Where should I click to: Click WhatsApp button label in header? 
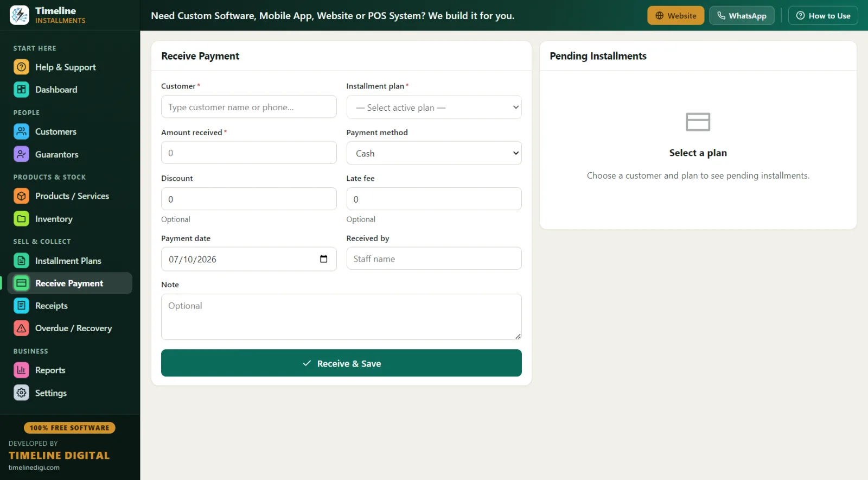[748, 16]
